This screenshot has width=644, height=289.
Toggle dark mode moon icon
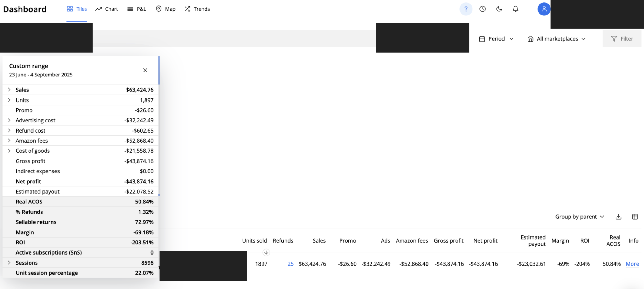click(x=499, y=9)
